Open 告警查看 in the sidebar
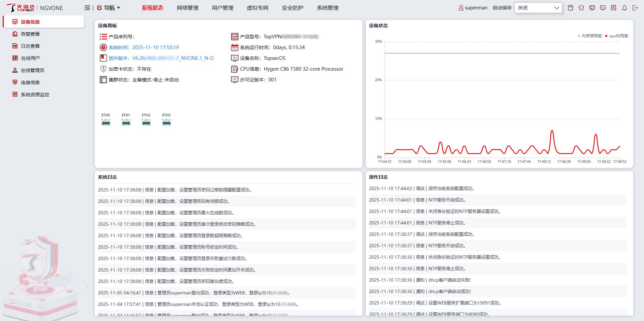The width and height of the screenshot is (644, 321). coord(30,34)
